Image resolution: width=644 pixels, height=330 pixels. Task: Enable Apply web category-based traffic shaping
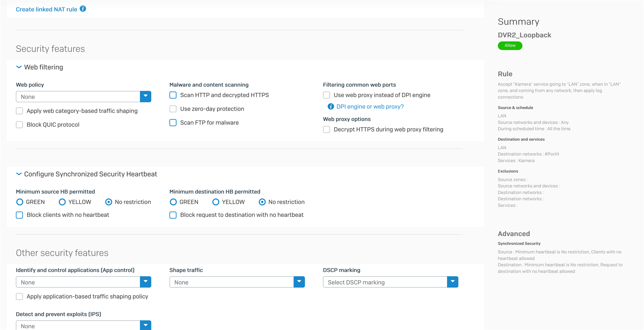tap(20, 111)
